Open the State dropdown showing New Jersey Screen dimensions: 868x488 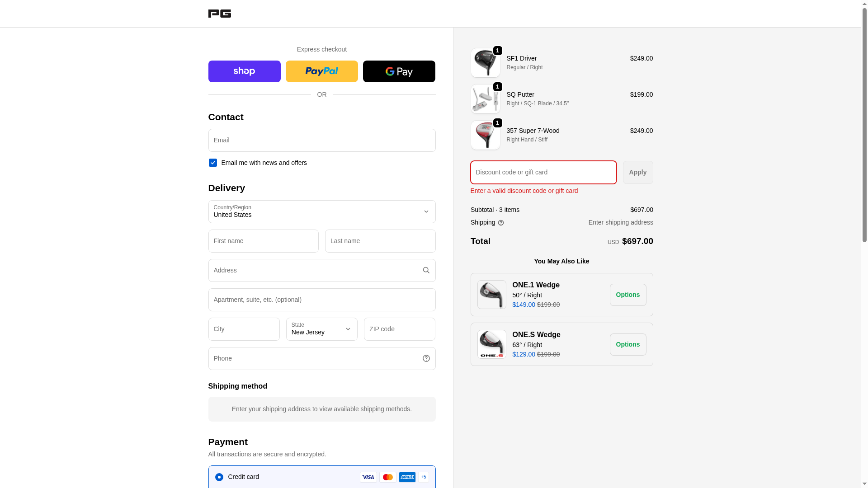321,329
